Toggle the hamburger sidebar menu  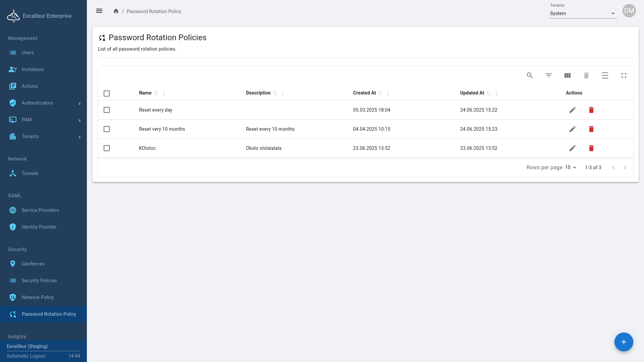(x=99, y=11)
